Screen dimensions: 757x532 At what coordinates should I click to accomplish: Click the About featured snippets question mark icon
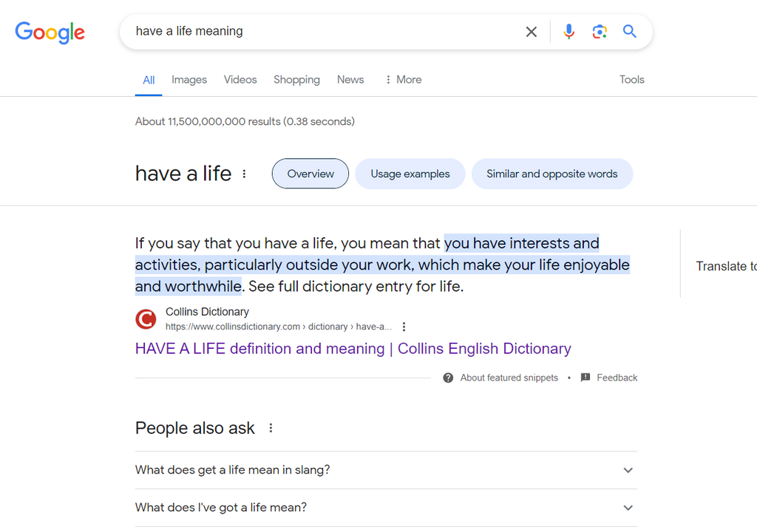448,378
